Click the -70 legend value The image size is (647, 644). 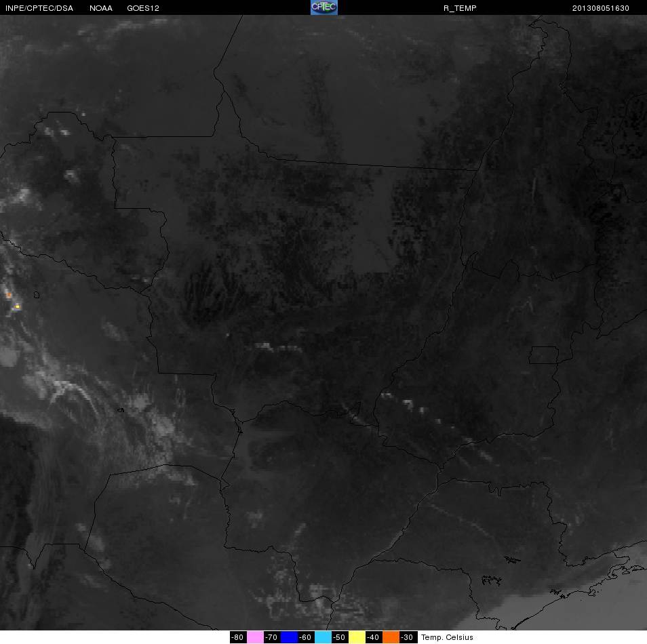point(272,637)
